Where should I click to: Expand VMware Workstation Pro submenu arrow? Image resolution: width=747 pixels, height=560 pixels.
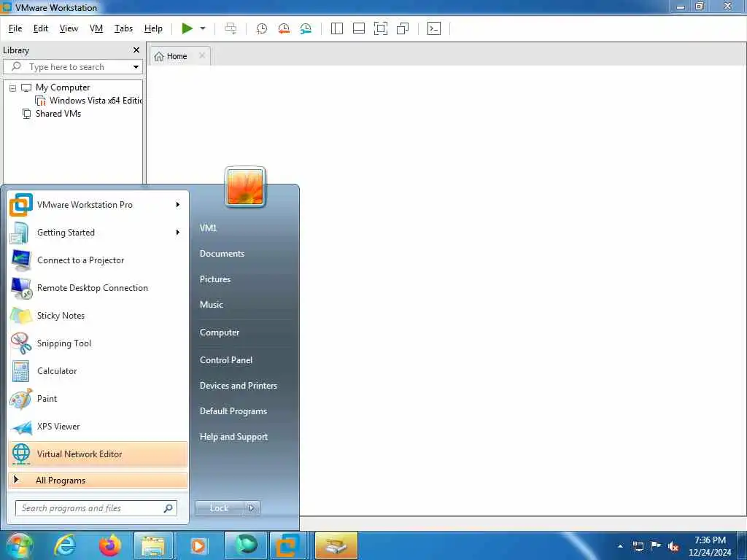(178, 205)
